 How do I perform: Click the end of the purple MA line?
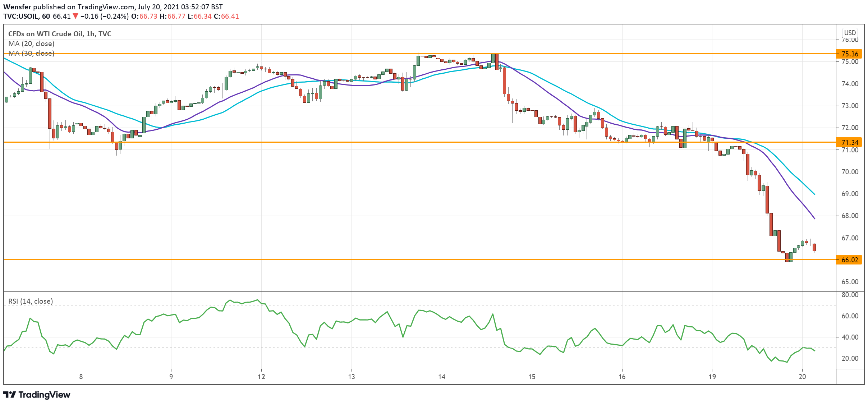(x=814, y=218)
